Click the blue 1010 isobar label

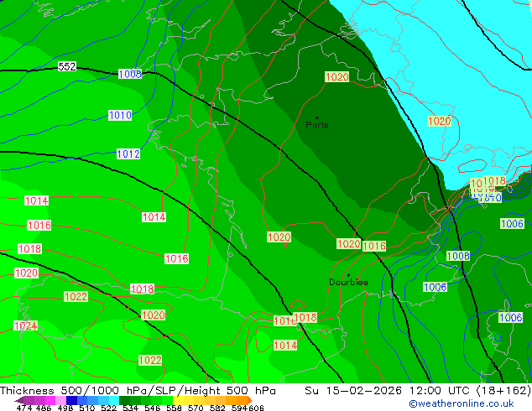(120, 115)
